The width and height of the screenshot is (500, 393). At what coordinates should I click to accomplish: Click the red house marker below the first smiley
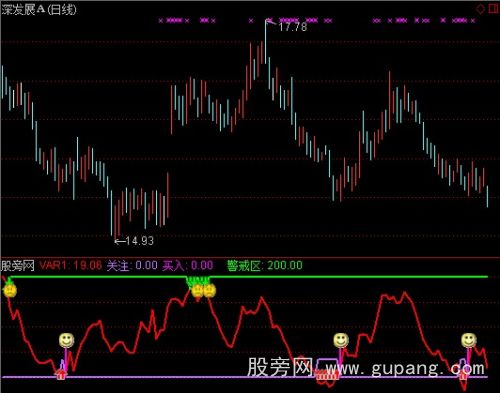(61, 375)
